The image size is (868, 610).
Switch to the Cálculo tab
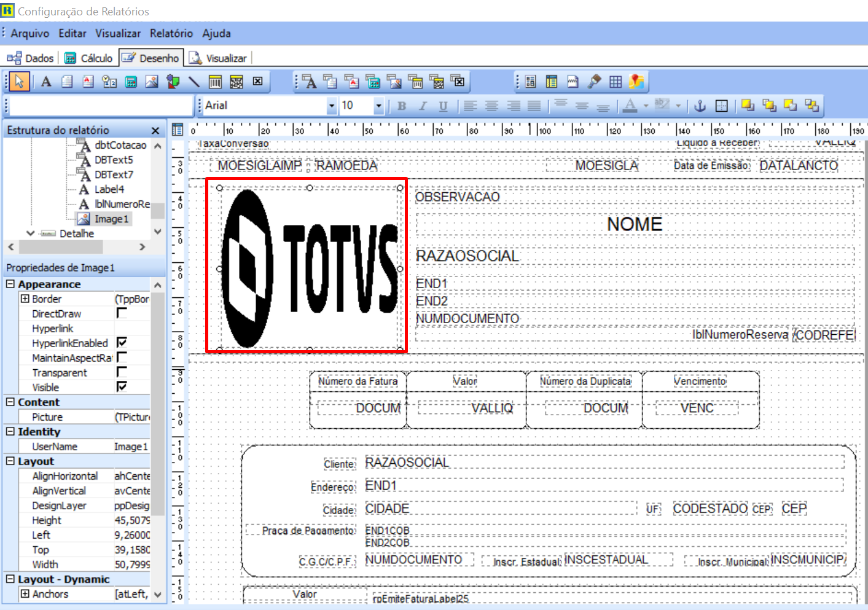click(89, 58)
